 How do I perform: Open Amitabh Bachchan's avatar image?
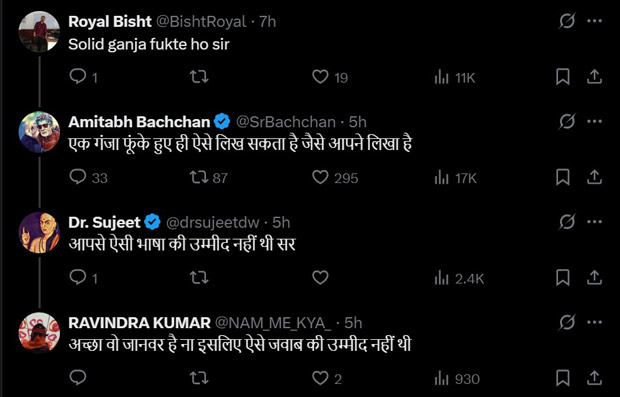coord(39,132)
